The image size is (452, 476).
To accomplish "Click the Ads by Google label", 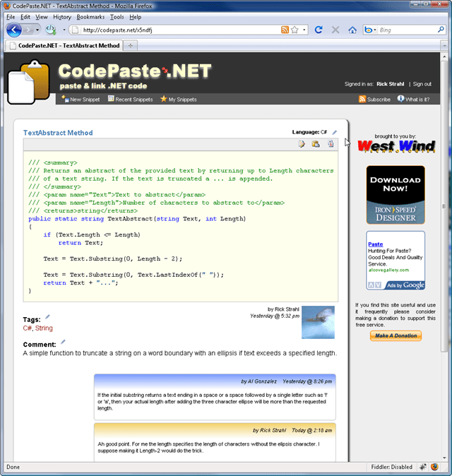I will (405, 285).
